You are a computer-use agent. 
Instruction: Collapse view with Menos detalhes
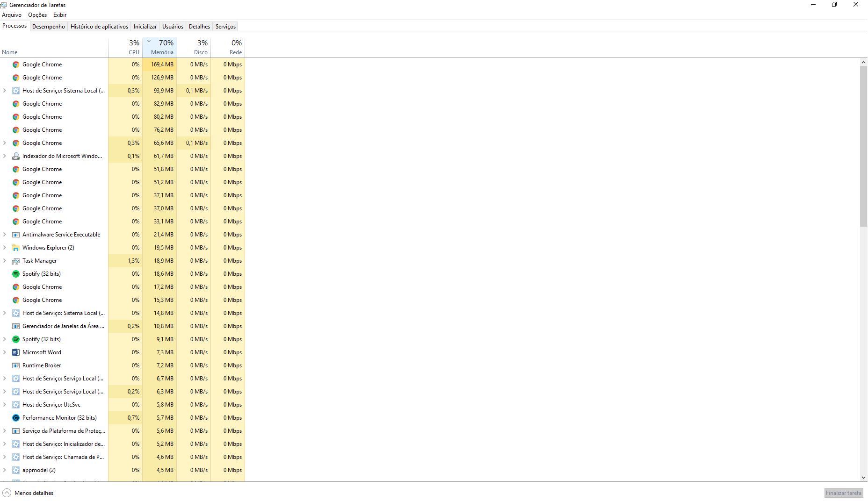[x=28, y=493]
